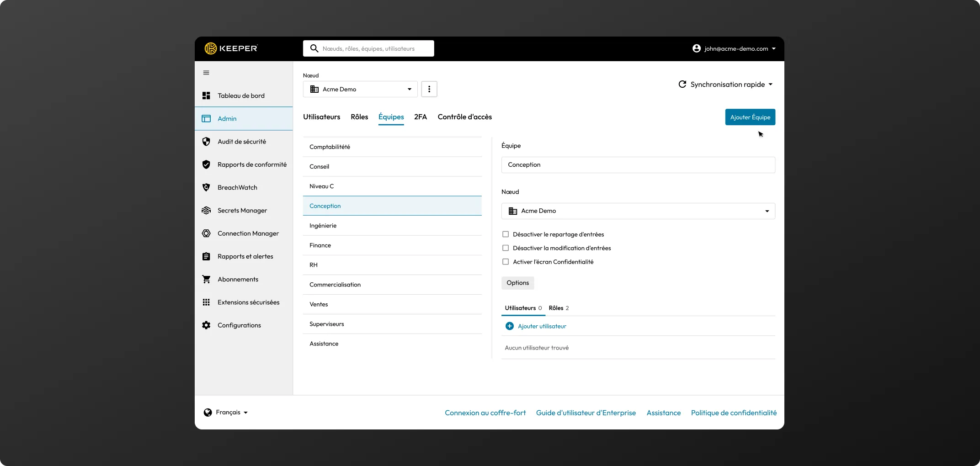Select the Conception team row
Image resolution: width=980 pixels, height=466 pixels.
tap(392, 206)
